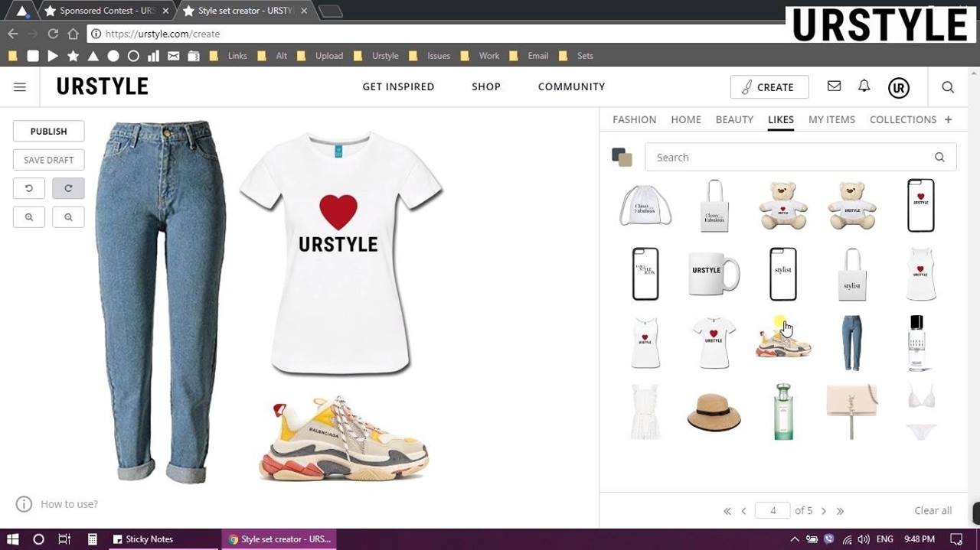Select the URSTYLE t-shirt on the canvas

pos(341,252)
